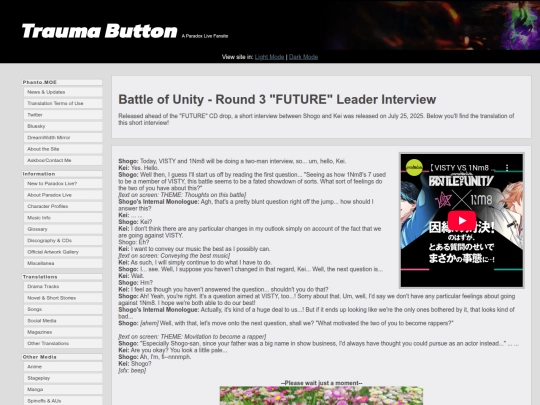Click the 'Kei: Yes. Hello.' line

(138, 168)
